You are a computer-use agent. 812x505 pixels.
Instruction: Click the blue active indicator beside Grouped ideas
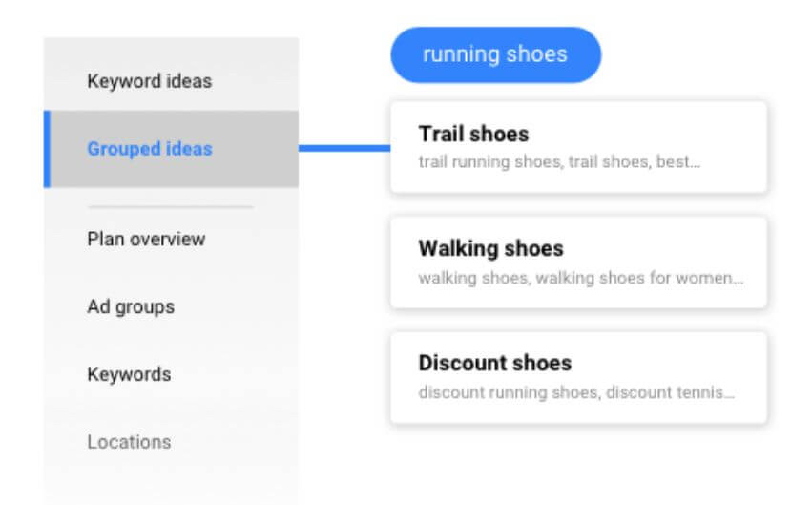click(47, 149)
